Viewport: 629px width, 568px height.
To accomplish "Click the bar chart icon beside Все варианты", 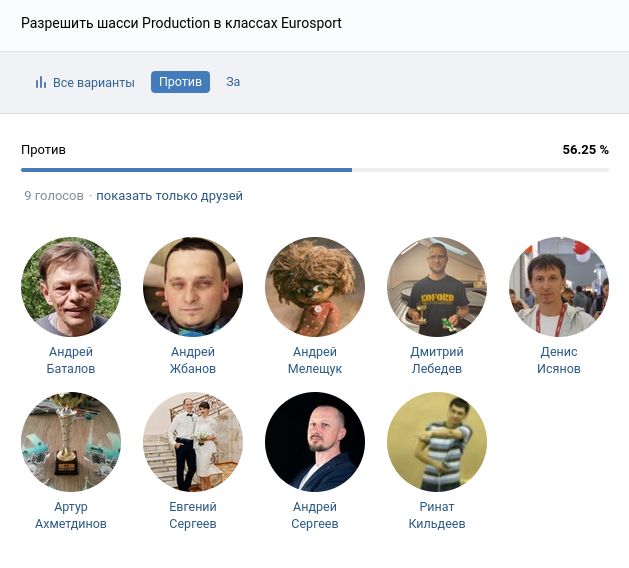I will (x=41, y=82).
